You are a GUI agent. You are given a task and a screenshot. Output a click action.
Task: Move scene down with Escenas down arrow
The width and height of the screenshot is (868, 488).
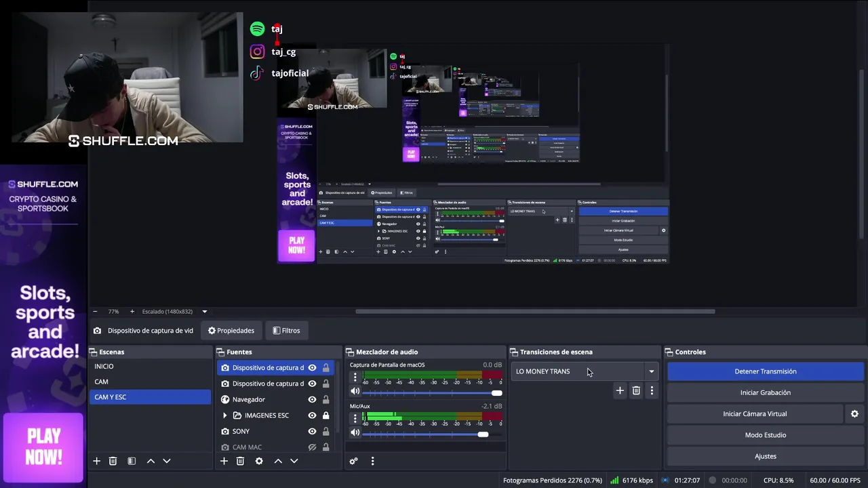click(167, 461)
